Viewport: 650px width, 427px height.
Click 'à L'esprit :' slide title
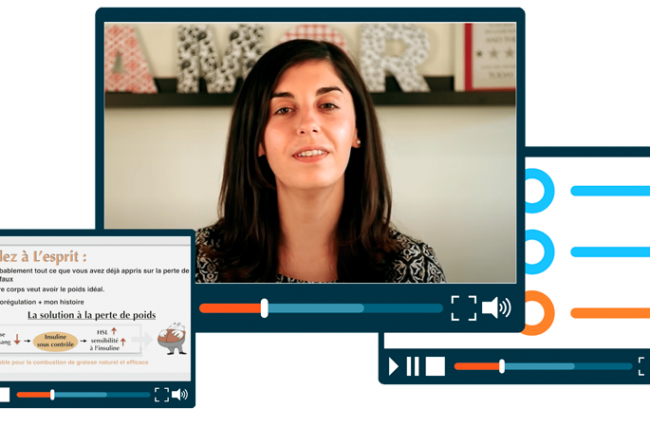pos(54,257)
